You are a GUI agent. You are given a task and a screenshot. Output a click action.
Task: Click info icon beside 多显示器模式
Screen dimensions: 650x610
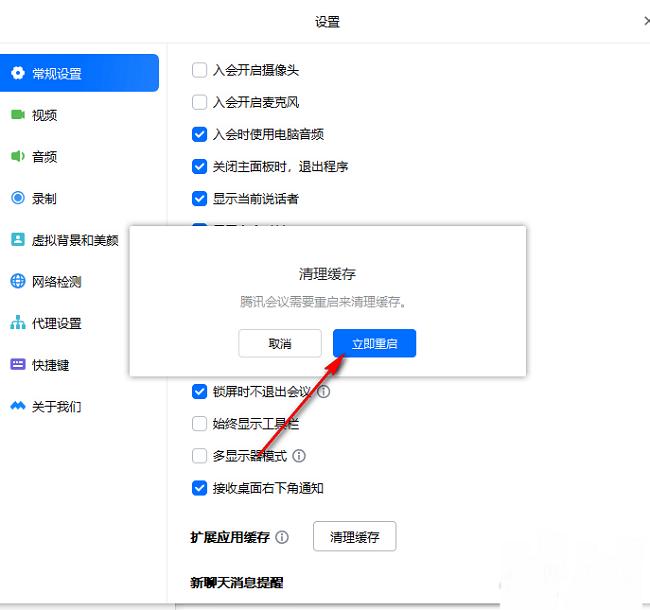pyautogui.click(x=299, y=456)
